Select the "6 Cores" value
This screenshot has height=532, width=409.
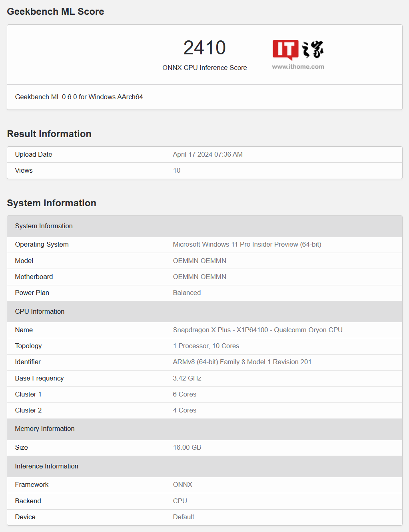(x=185, y=395)
